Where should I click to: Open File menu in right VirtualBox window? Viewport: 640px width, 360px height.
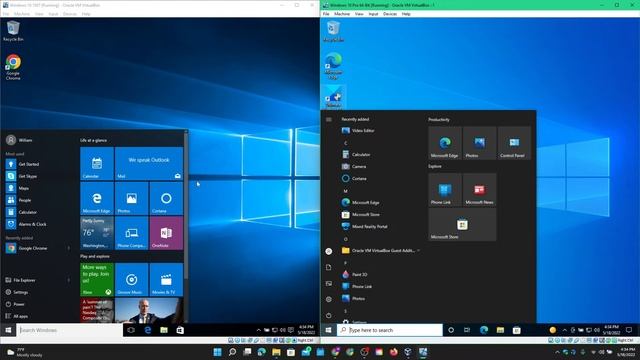(326, 14)
